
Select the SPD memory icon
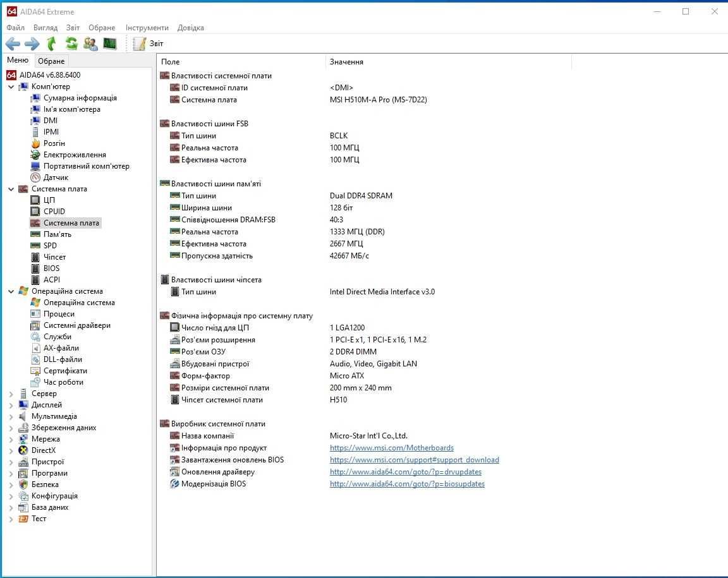click(35, 246)
